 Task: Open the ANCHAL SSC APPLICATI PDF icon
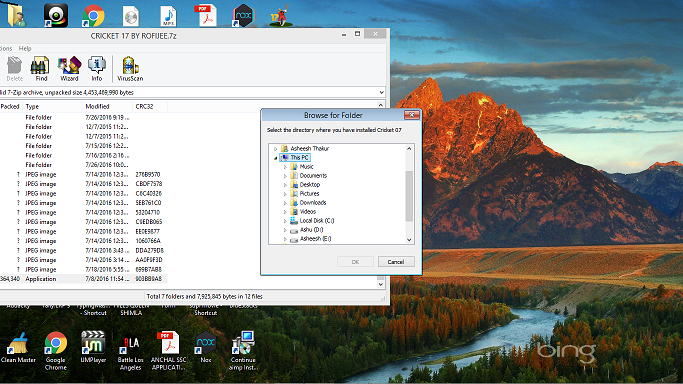169,351
